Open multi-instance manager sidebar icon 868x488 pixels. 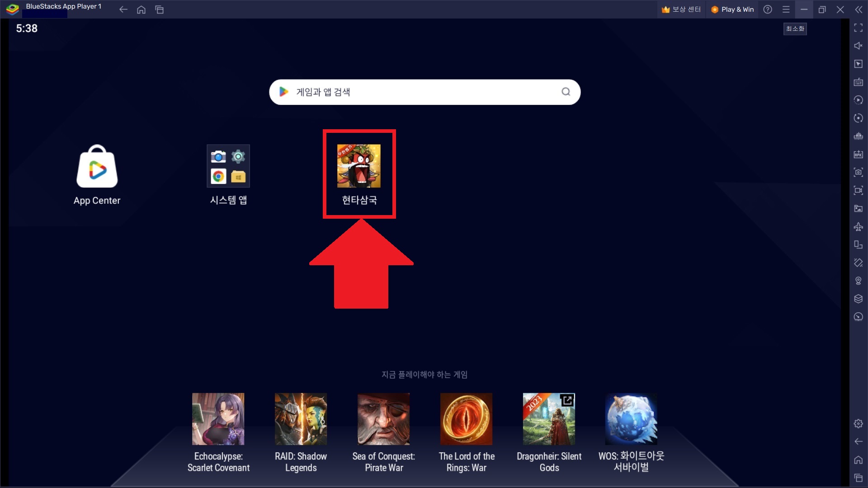858,299
